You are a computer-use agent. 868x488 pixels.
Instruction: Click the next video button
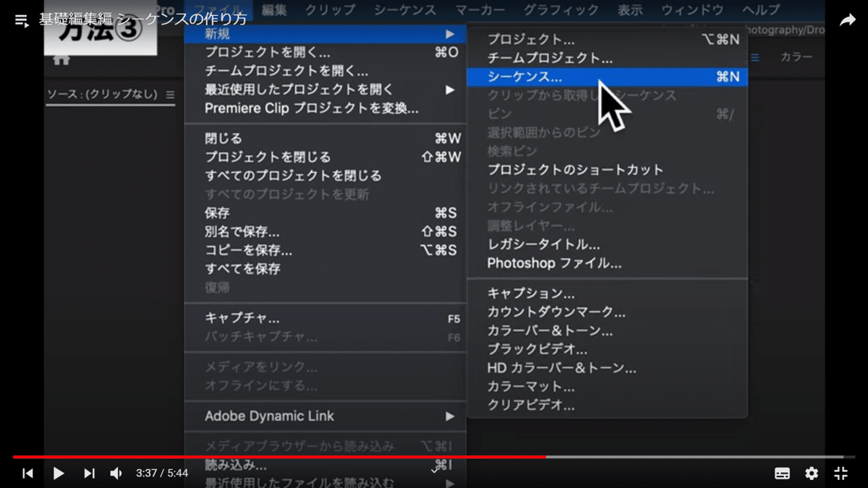tap(89, 474)
